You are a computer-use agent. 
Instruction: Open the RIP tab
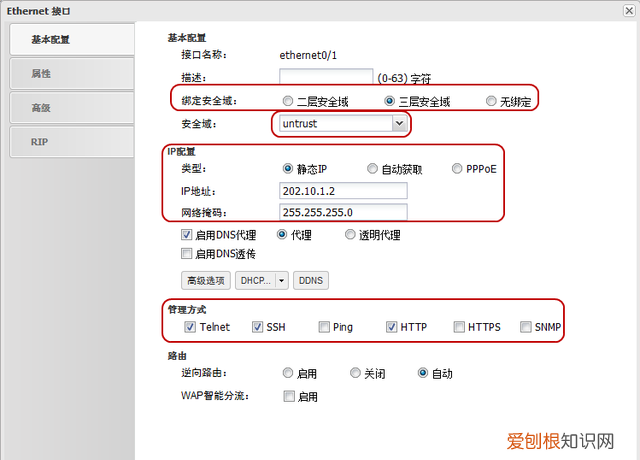pyautogui.click(x=72, y=142)
